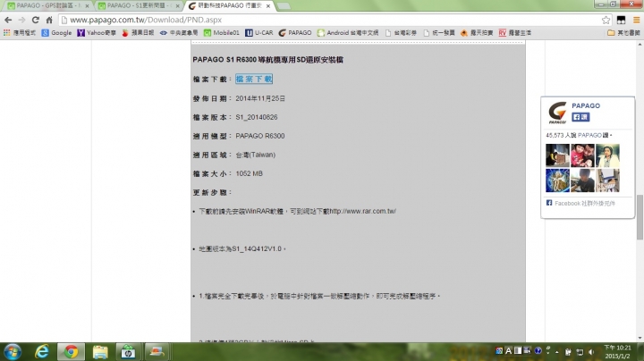The image size is (644, 361).
Task: Select the version text S1_20140826
Action: [x=257, y=117]
